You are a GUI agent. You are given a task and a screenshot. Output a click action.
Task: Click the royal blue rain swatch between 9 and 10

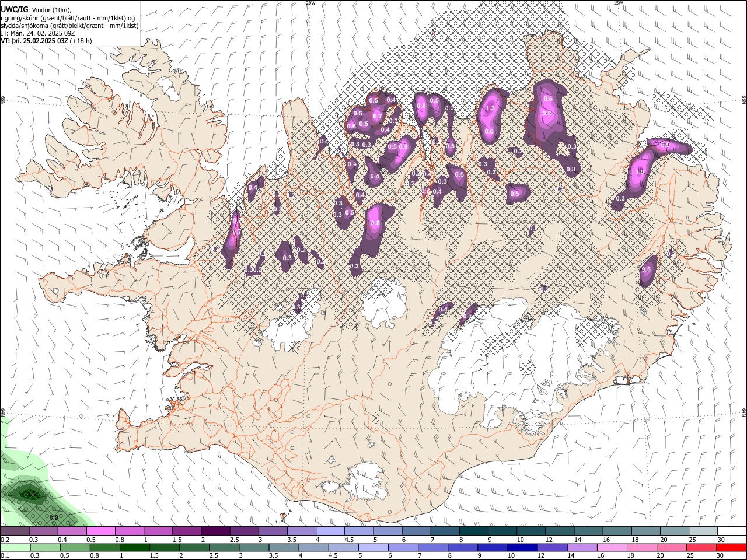pos(492,547)
